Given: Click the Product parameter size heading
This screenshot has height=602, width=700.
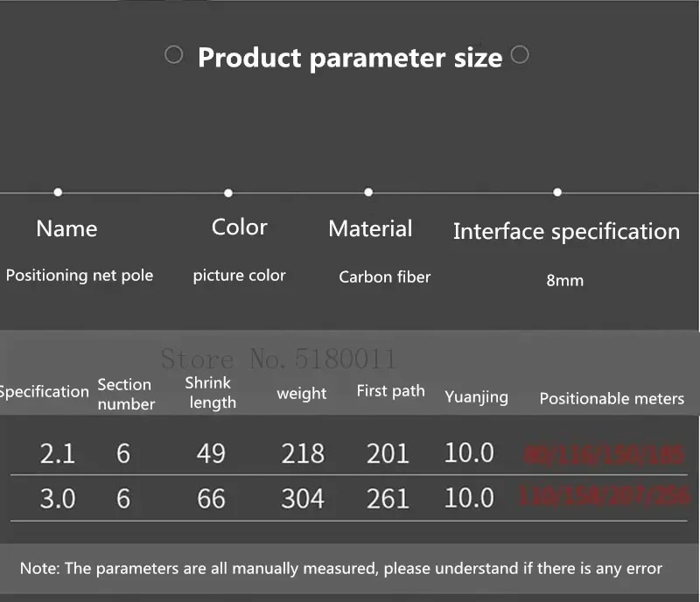Looking at the screenshot, I should pos(350,58).
